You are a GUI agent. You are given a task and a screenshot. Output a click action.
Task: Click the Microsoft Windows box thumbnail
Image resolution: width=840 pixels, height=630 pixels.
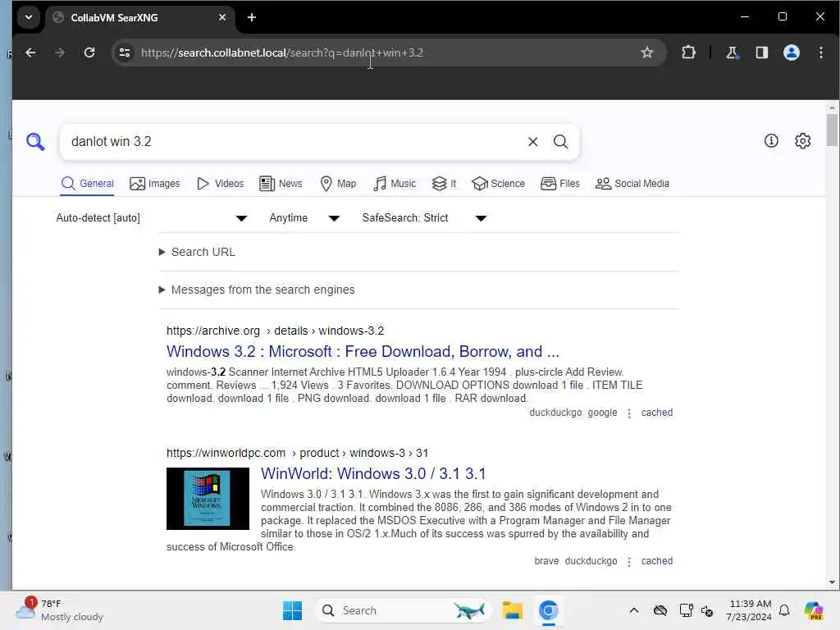click(x=208, y=499)
